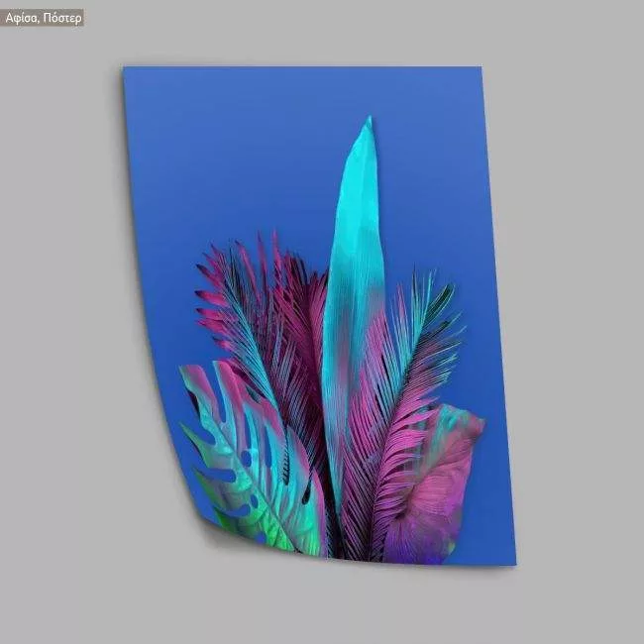Click the bottom-right corner of the poster
The image size is (644, 644).
point(512,562)
